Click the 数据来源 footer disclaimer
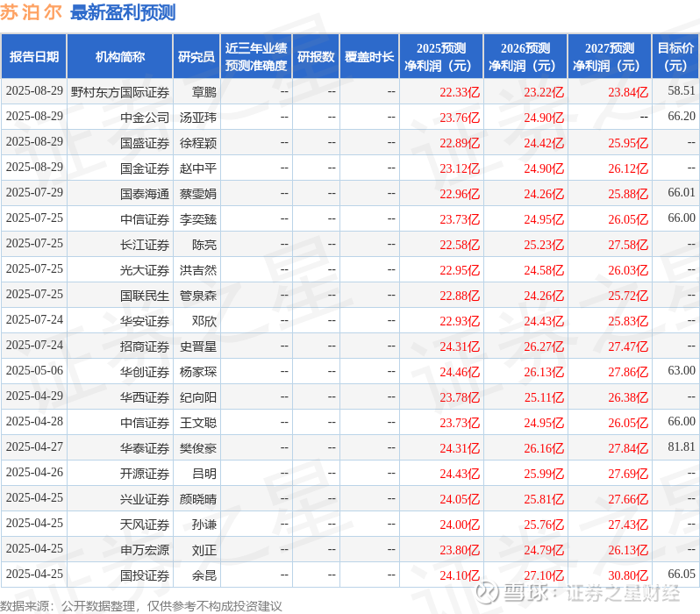Screen dimensions: 700x614 click(x=141, y=606)
